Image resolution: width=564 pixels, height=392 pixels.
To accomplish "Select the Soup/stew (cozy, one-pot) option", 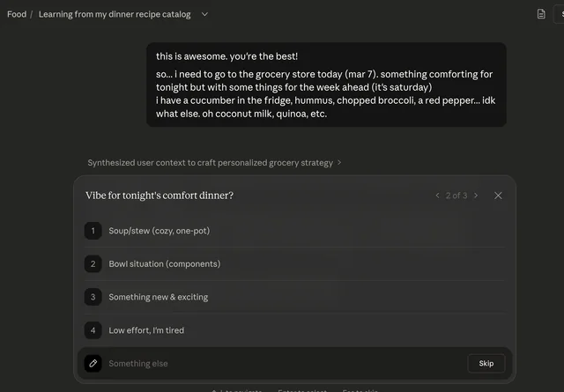I will click(159, 231).
